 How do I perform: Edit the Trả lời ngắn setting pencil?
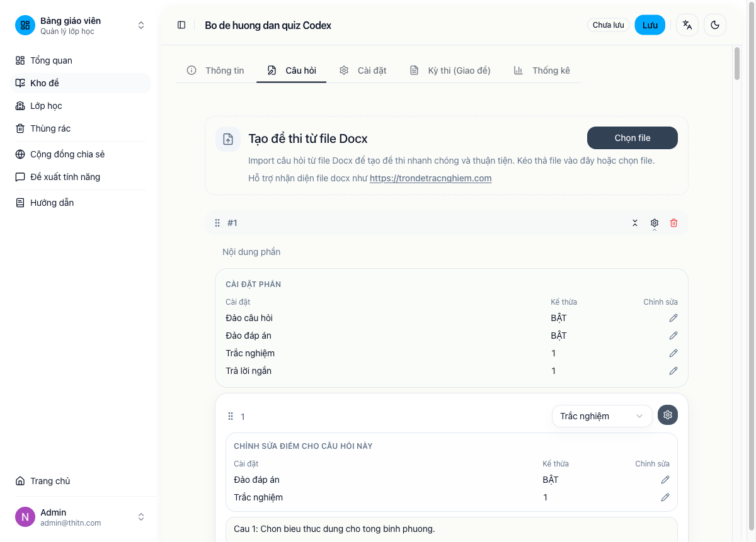click(673, 371)
